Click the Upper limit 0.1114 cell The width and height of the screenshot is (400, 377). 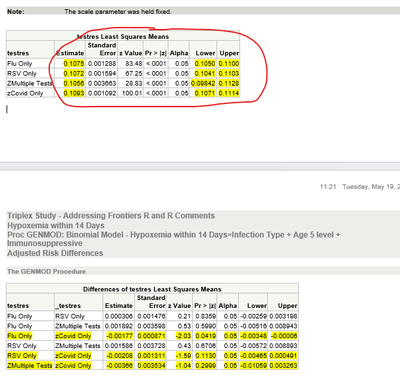229,93
